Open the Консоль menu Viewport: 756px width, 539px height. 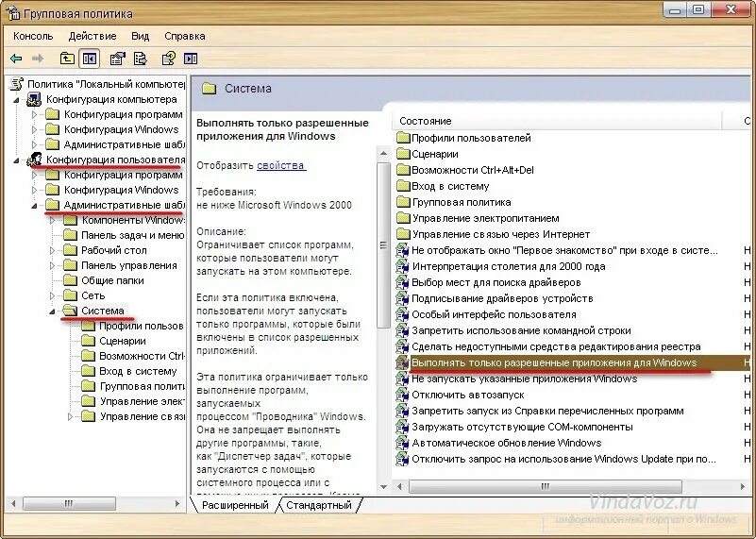pyautogui.click(x=33, y=36)
